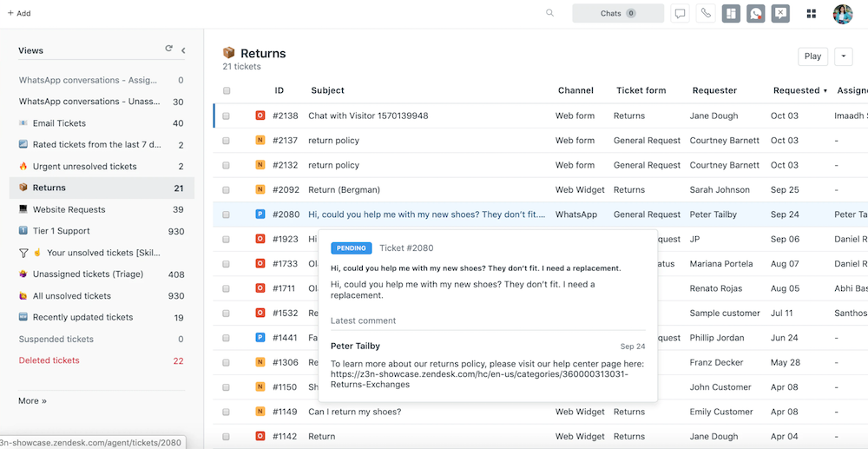This screenshot has width=868, height=449.
Task: Open the conversations speech bubble icon
Action: pyautogui.click(x=680, y=13)
